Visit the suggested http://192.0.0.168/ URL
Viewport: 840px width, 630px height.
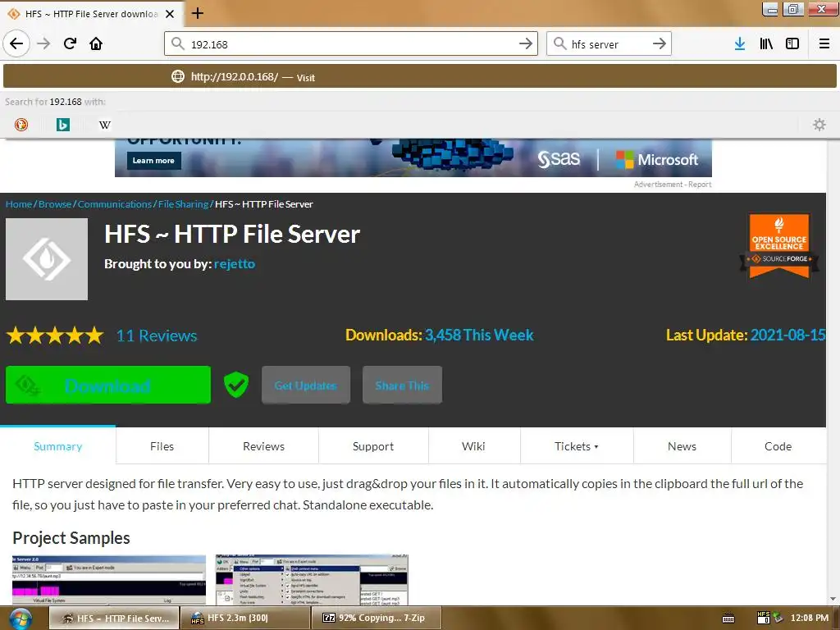tap(419, 76)
